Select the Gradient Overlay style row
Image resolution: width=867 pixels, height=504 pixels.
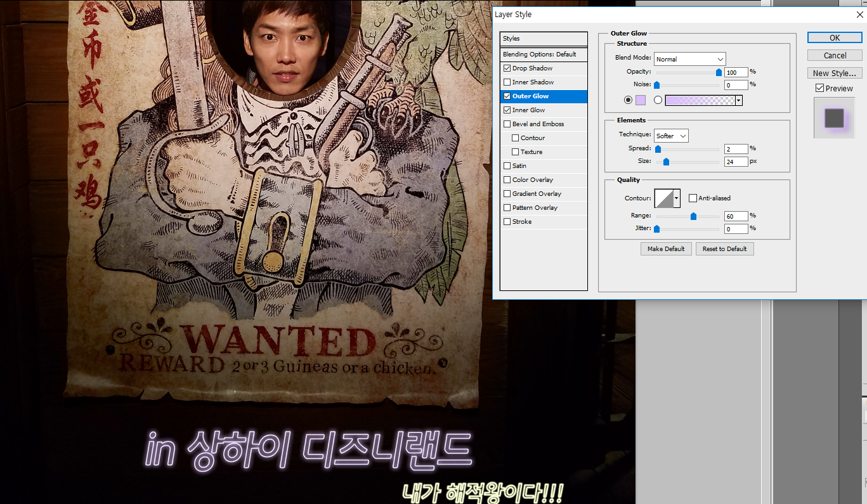(x=544, y=194)
